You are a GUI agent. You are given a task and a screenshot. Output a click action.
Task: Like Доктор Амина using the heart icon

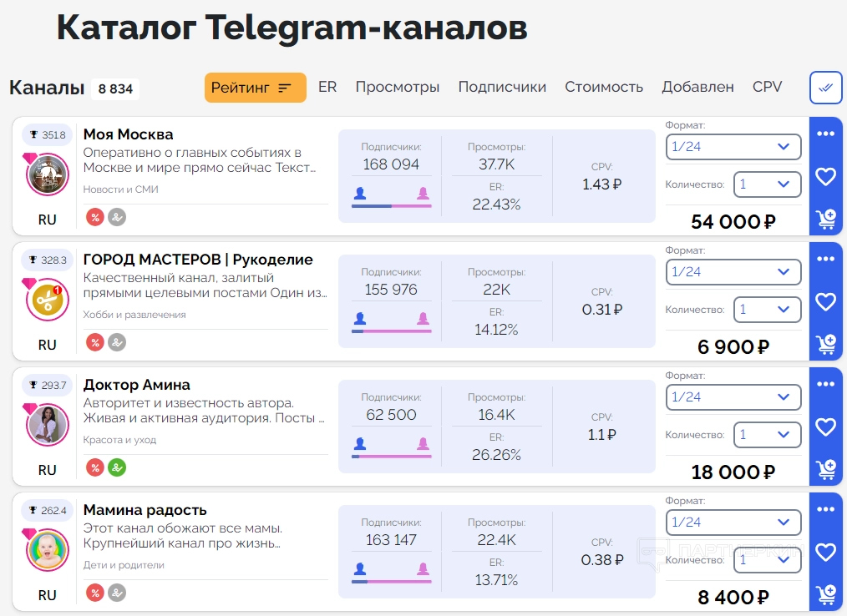[826, 427]
